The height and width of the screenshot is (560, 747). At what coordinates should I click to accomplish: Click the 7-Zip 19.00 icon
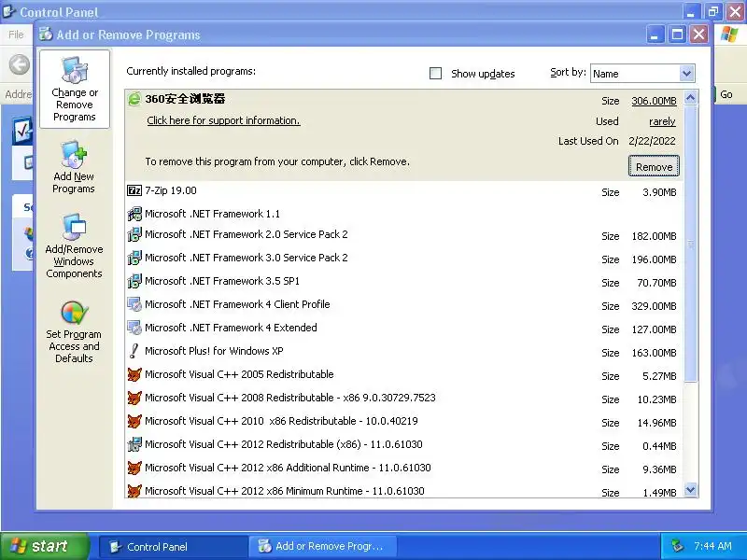[x=134, y=191]
